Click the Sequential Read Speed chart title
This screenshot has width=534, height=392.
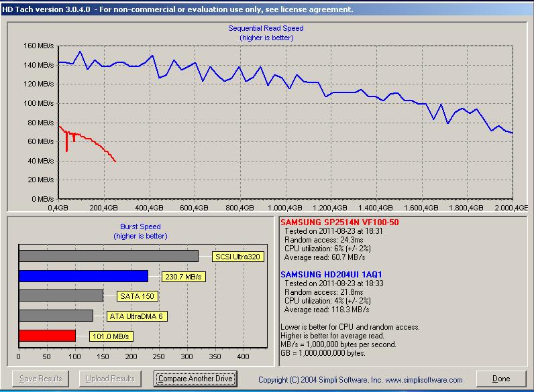(266, 29)
